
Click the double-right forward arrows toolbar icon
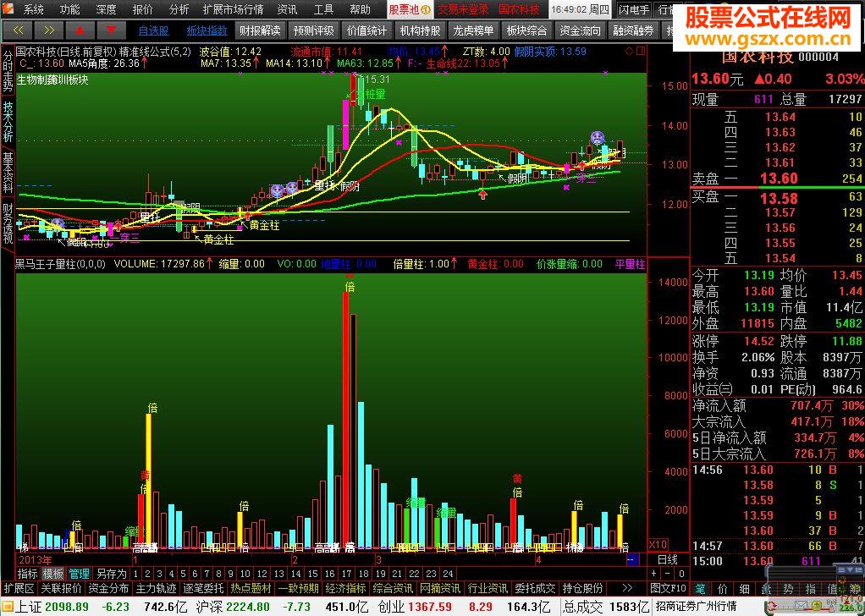point(48,30)
